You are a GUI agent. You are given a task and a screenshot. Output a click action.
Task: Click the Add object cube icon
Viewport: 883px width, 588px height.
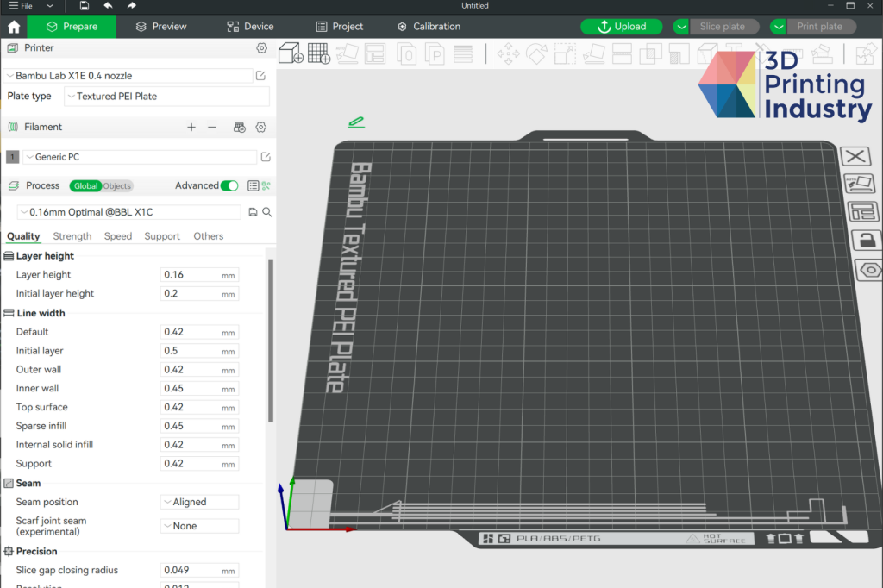pos(291,53)
